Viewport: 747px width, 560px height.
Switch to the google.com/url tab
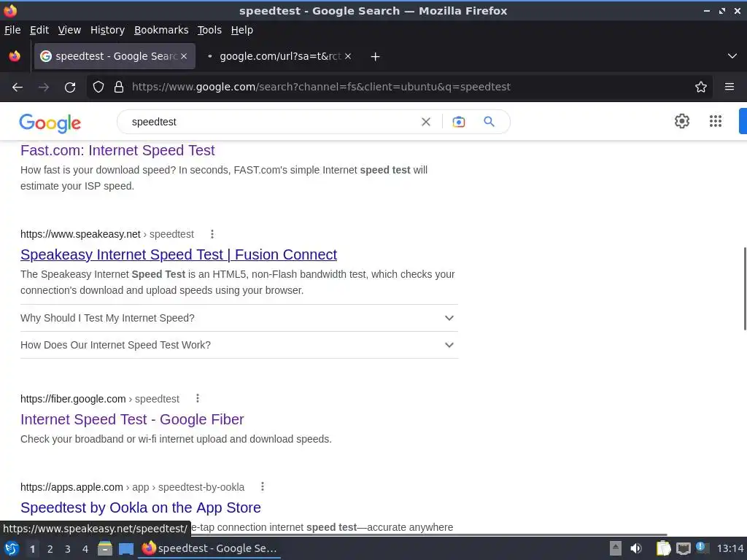pyautogui.click(x=279, y=56)
